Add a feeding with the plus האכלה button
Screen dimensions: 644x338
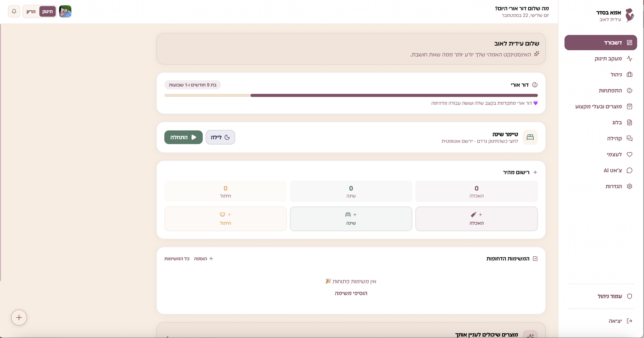click(477, 219)
